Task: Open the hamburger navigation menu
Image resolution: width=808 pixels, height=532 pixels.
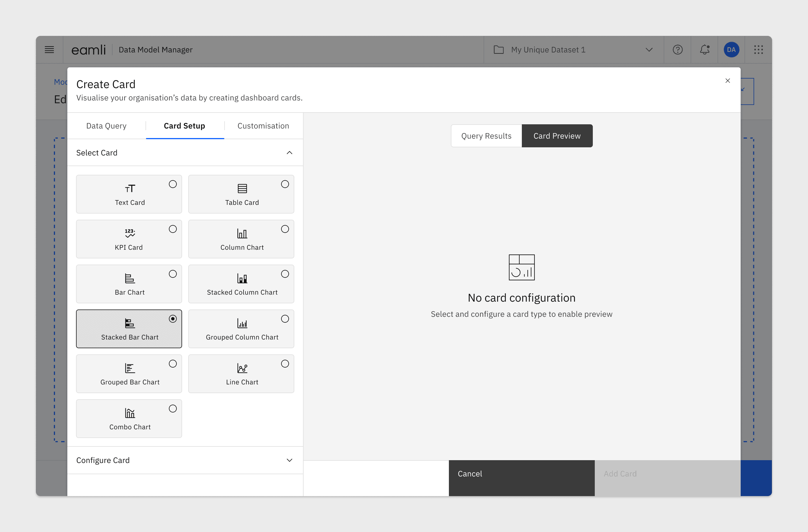Action: coord(49,50)
